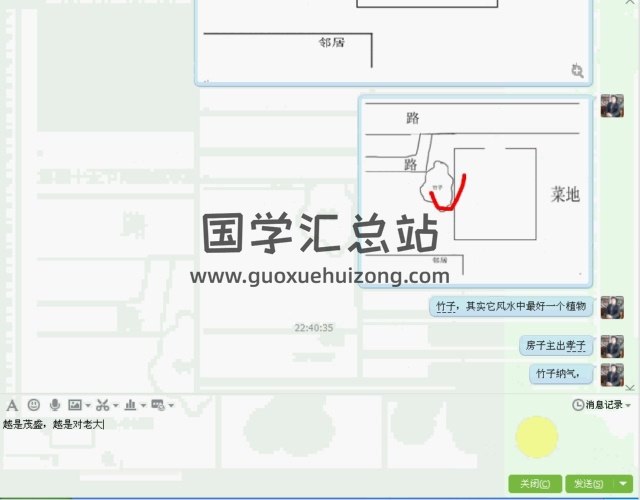Image resolution: width=640 pixels, height=500 pixels.
Task: Expand the send picture dropdown arrow
Action: (x=88, y=405)
